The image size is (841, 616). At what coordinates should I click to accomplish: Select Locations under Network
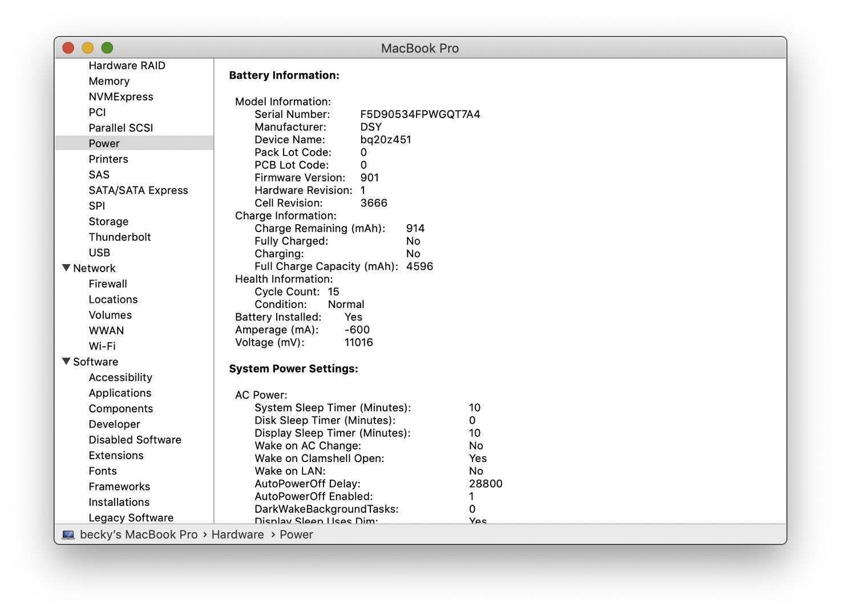[x=113, y=299]
